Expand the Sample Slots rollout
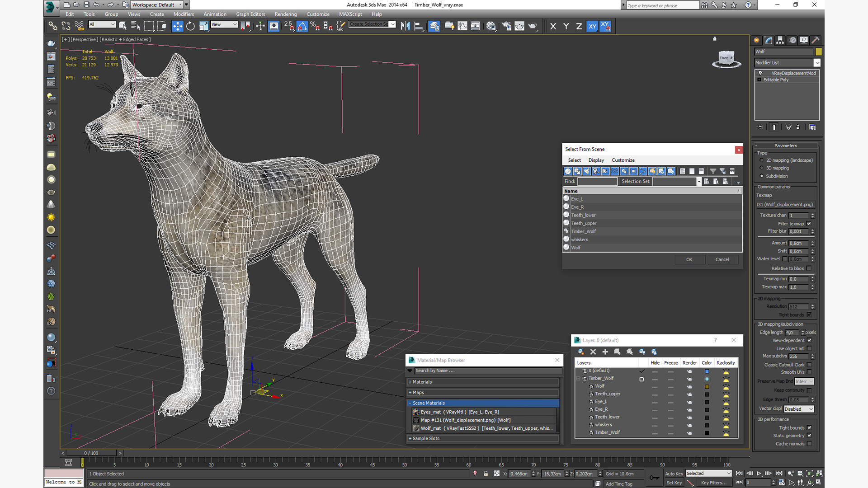 [x=483, y=438]
